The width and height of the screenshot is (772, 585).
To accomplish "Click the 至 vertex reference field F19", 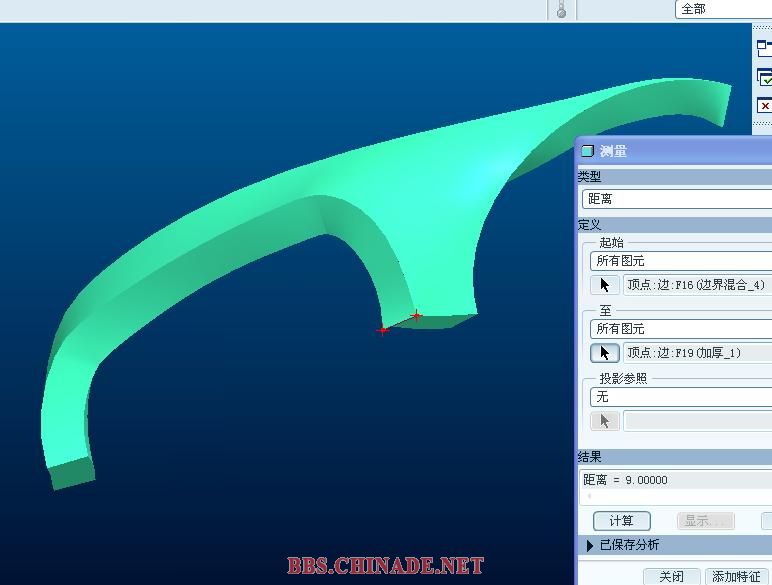I will coord(697,353).
